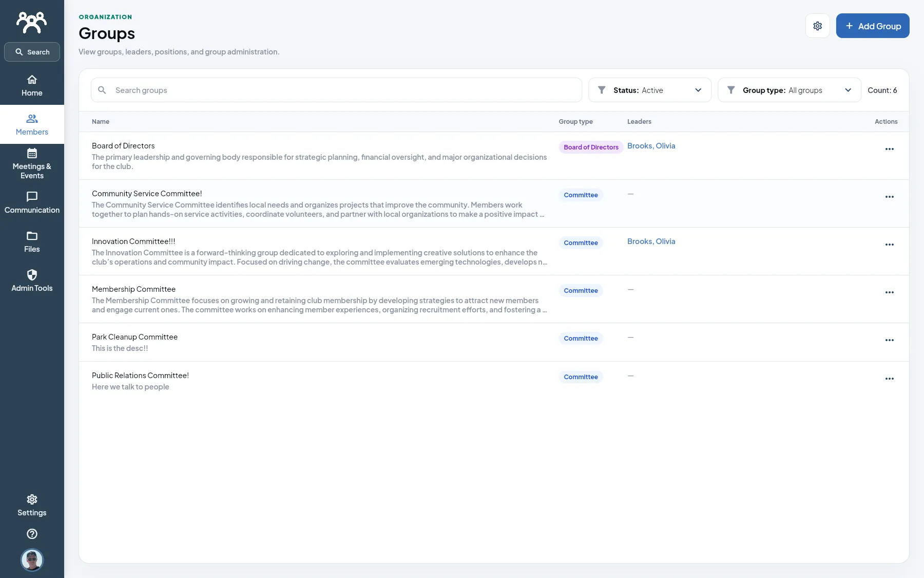Open actions menu for Park Cleanup Committee
Viewport: 924px width, 578px height.
tap(889, 340)
